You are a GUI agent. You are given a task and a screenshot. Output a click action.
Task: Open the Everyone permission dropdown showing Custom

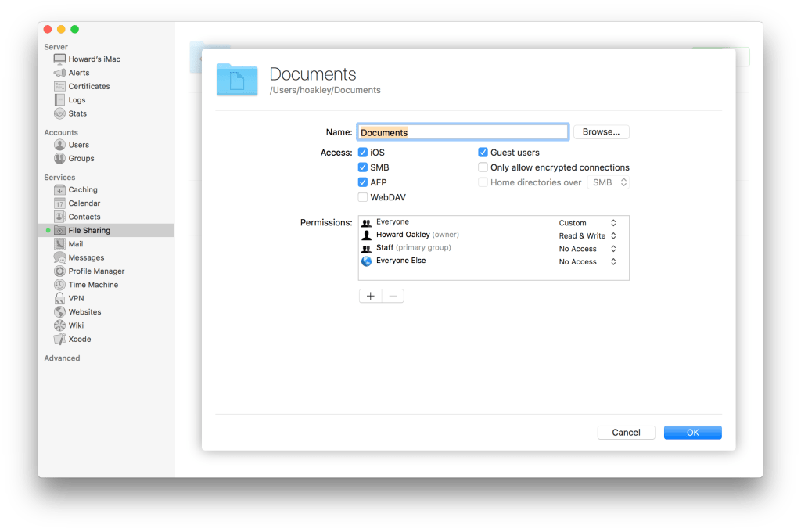pos(587,223)
